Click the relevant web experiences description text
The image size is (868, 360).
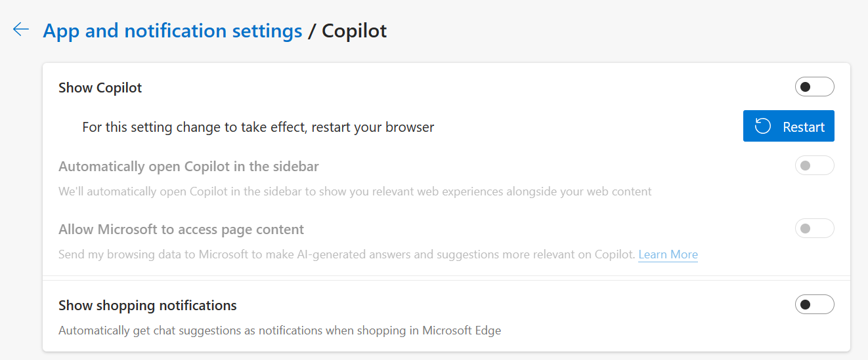tap(355, 191)
